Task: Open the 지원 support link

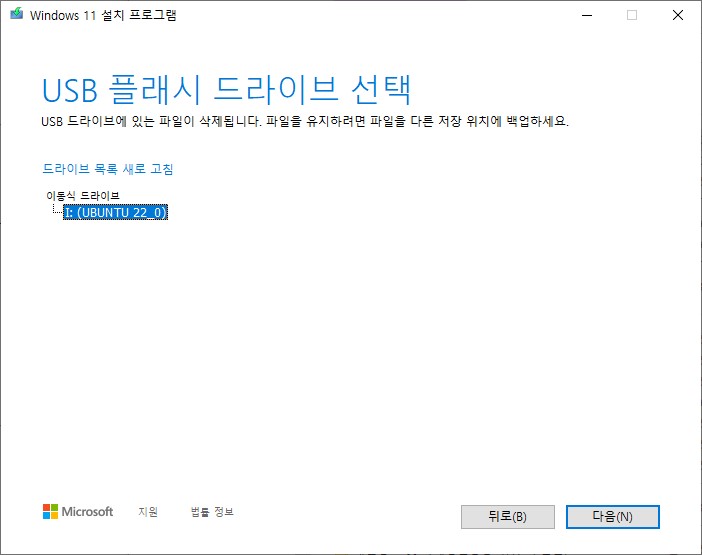Action: coord(148,512)
